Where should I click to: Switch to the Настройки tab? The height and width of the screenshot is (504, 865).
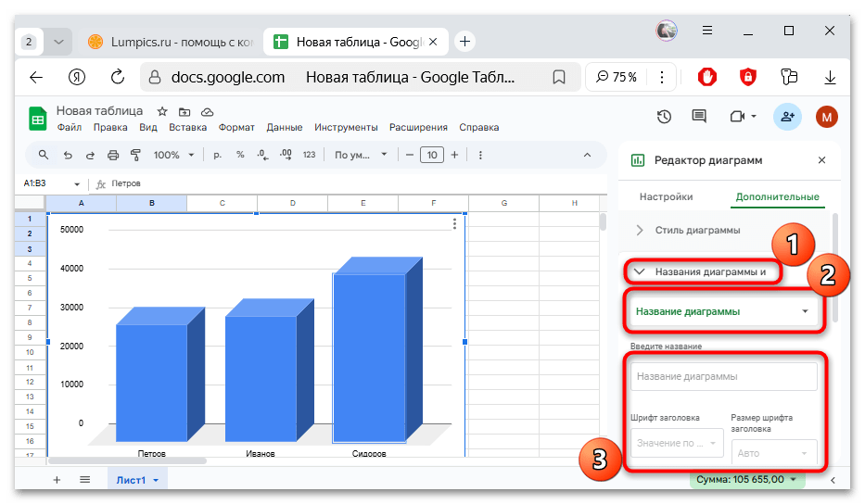[666, 196]
